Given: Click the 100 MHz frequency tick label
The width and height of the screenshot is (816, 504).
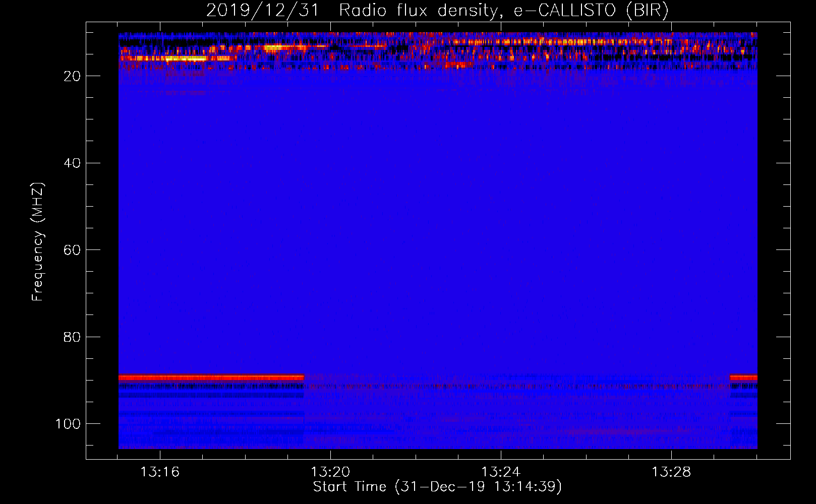Looking at the screenshot, I should point(68,424).
